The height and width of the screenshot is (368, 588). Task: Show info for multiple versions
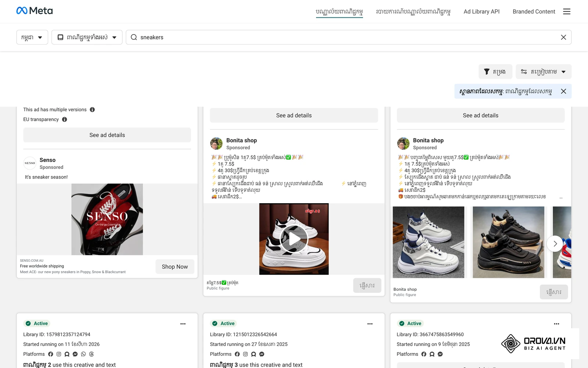tap(92, 110)
